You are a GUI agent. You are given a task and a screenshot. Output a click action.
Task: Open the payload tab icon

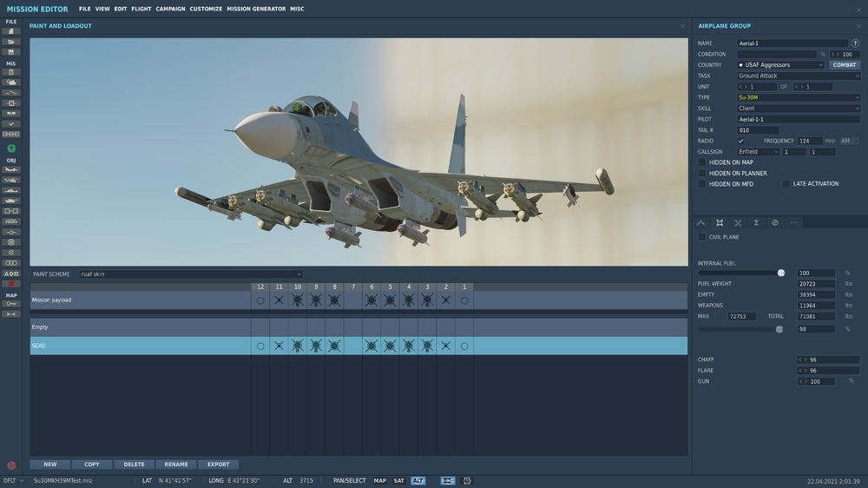(720, 222)
